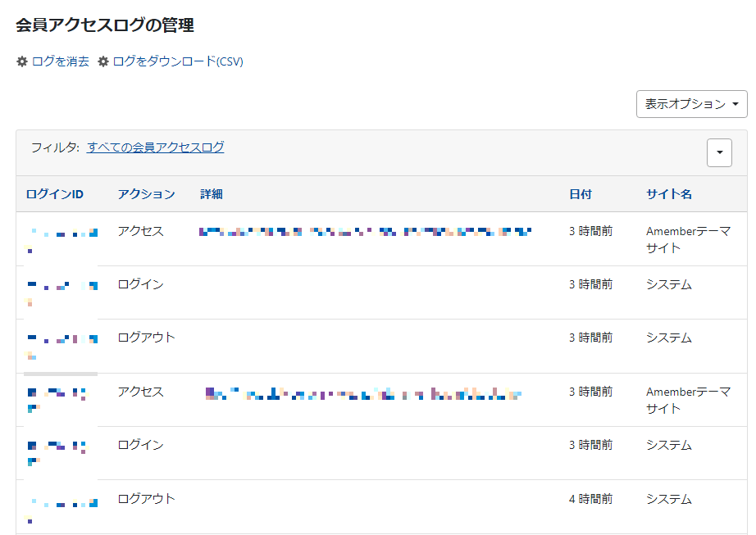Sort by アクション column header

(x=146, y=194)
